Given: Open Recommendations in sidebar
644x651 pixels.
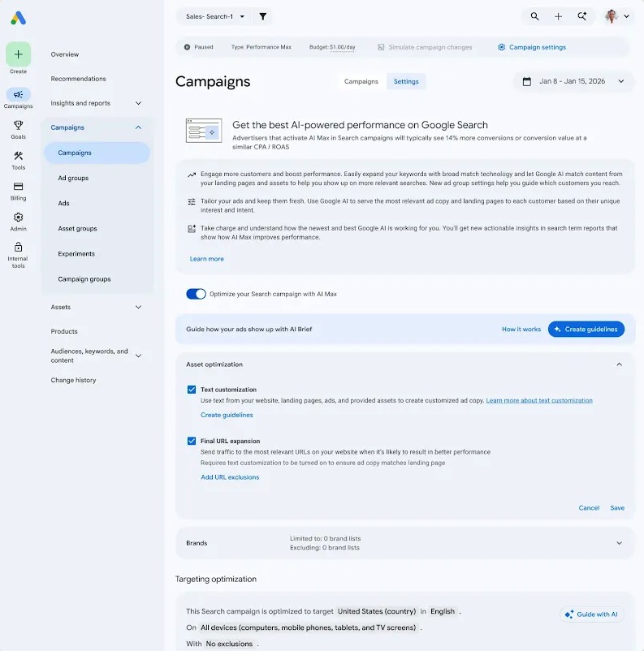Looking at the screenshot, I should pos(78,79).
